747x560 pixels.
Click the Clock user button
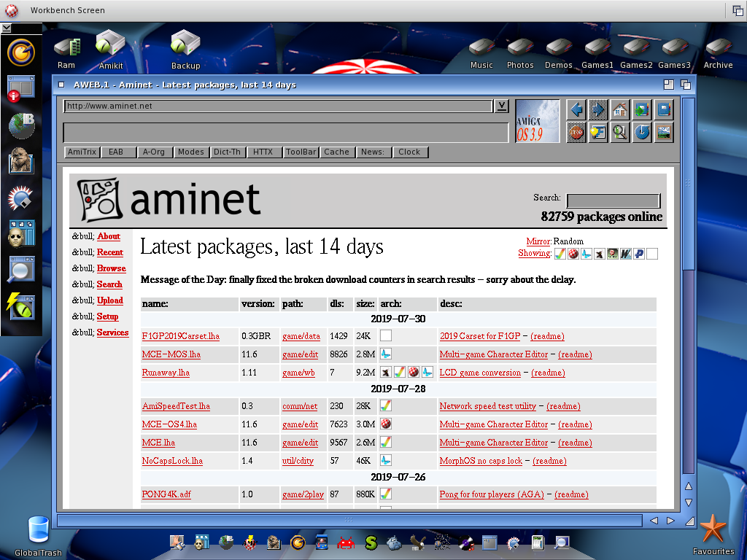pyautogui.click(x=410, y=152)
